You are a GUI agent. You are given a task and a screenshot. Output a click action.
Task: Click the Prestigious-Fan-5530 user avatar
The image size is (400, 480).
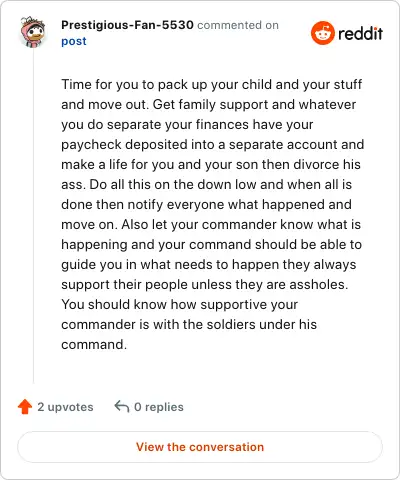pos(32,32)
